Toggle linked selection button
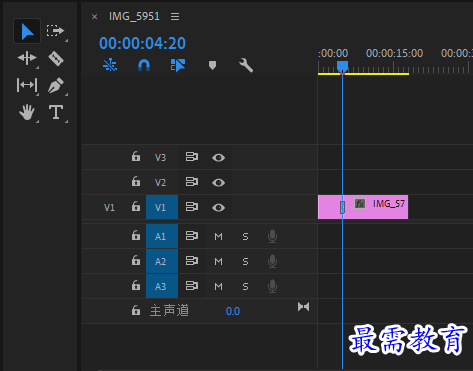 pyautogui.click(x=178, y=65)
